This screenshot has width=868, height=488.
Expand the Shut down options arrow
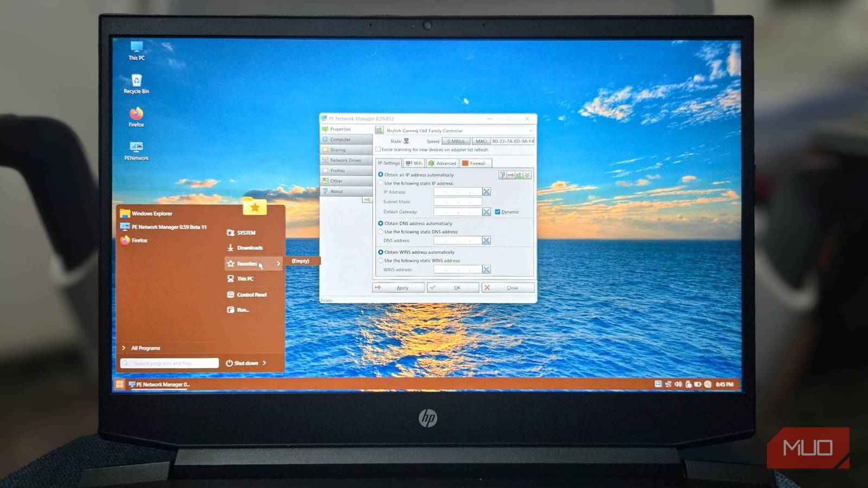[265, 363]
